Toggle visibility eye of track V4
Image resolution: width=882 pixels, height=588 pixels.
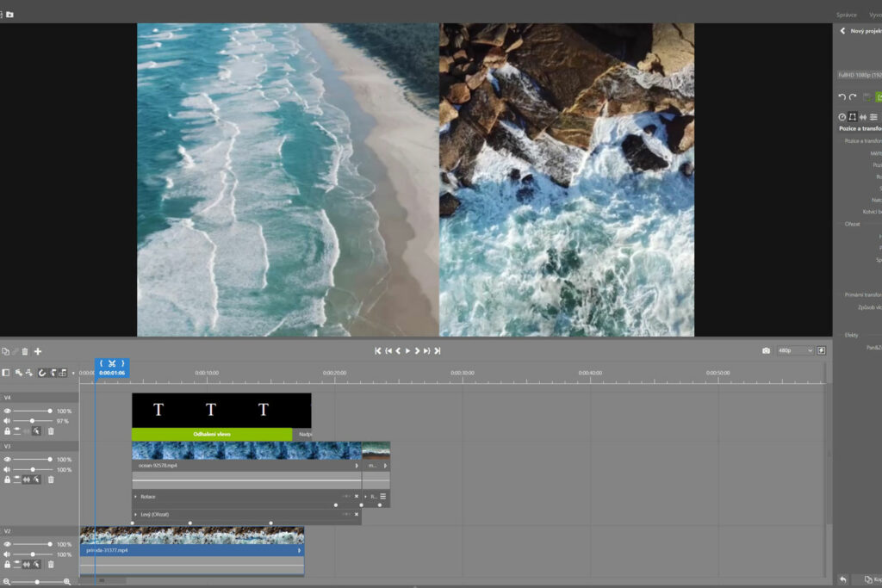[7, 412]
